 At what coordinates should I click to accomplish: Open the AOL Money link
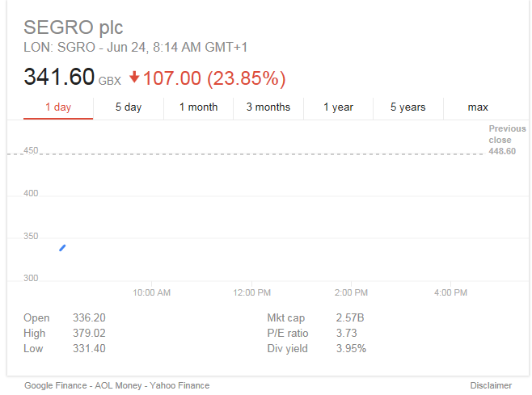pyautogui.click(x=118, y=385)
